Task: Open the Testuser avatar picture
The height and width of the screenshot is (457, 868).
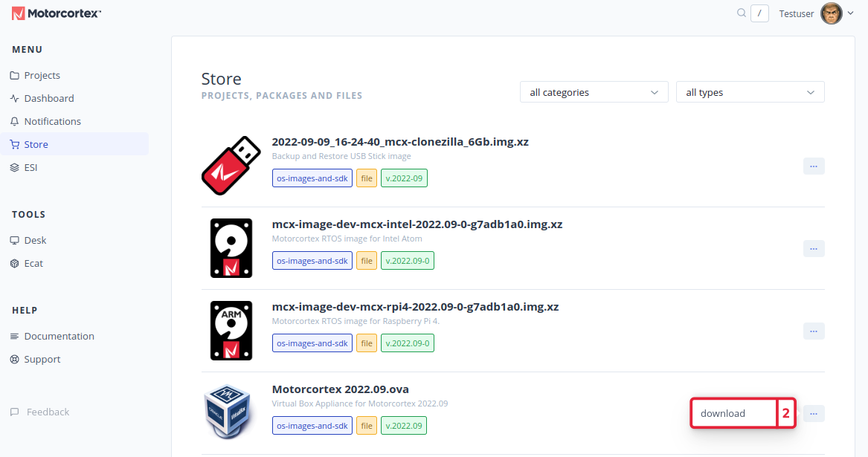Action: click(831, 13)
